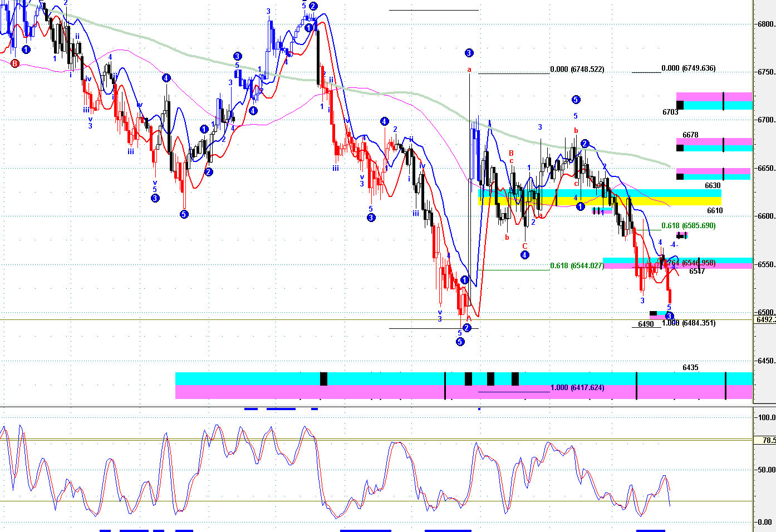
Task: Select the 0.000 (6749.636) Fibonacci label
Action: (x=689, y=68)
